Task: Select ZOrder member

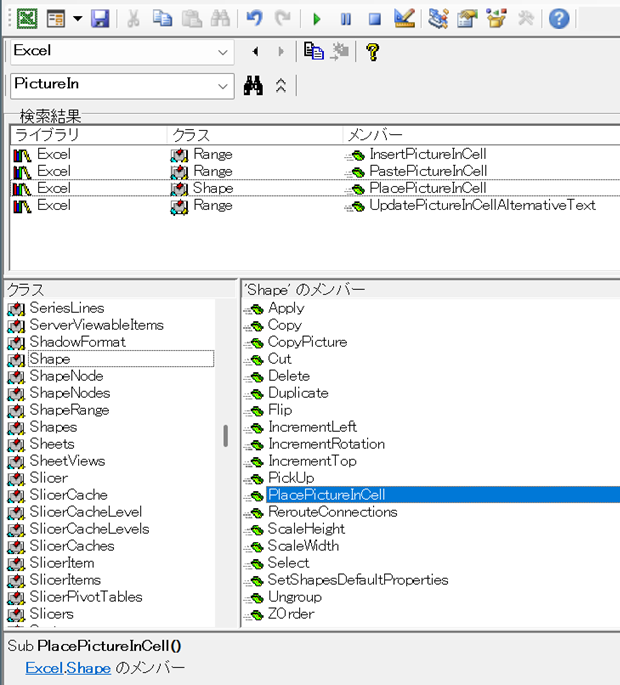Action: pos(291,614)
